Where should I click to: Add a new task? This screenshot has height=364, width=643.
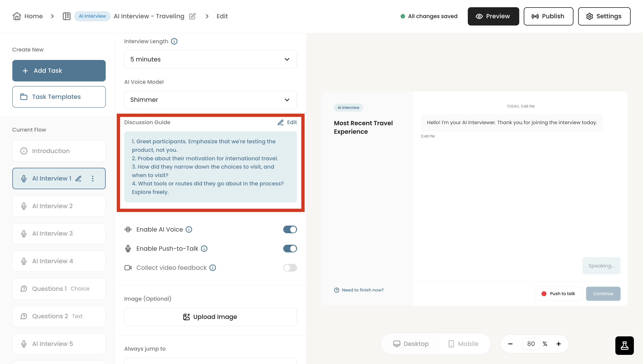(x=59, y=71)
